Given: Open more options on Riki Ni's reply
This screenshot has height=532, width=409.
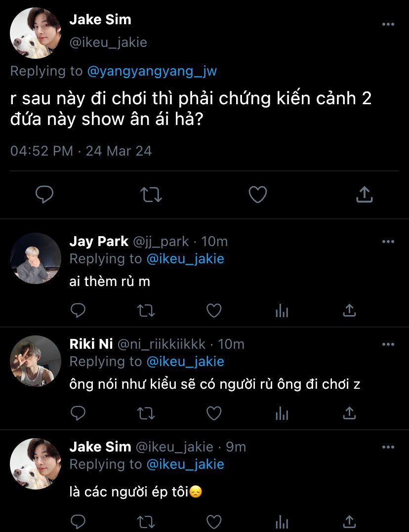Looking at the screenshot, I should coord(388,344).
